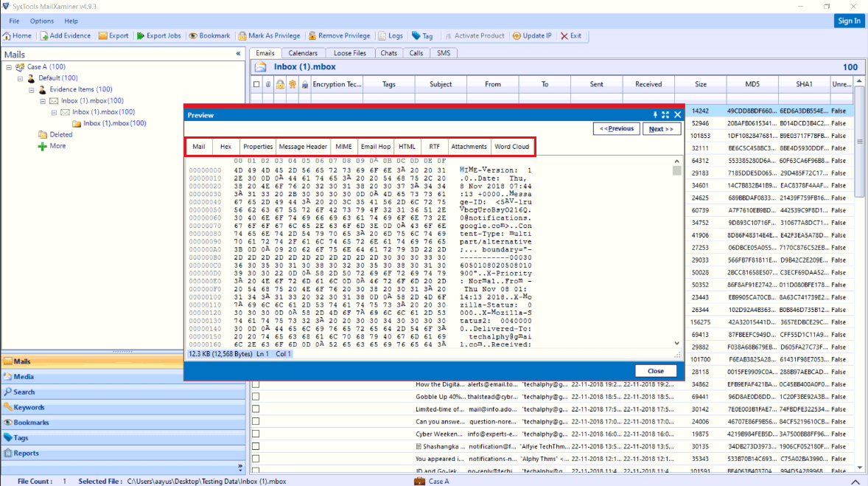Viewport: 868px width, 486px height.
Task: Collapse the top Inbox (1).mbox(100) node
Action: (x=43, y=102)
